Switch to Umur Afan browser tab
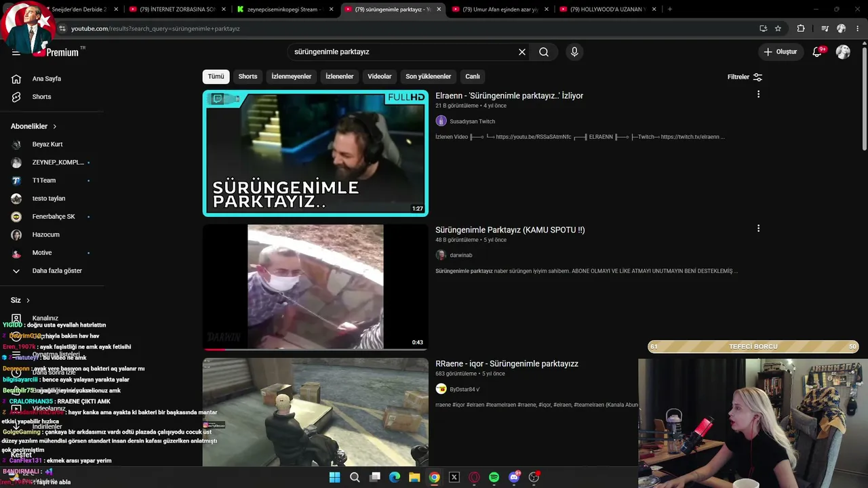The width and height of the screenshot is (868, 488). pos(500,9)
